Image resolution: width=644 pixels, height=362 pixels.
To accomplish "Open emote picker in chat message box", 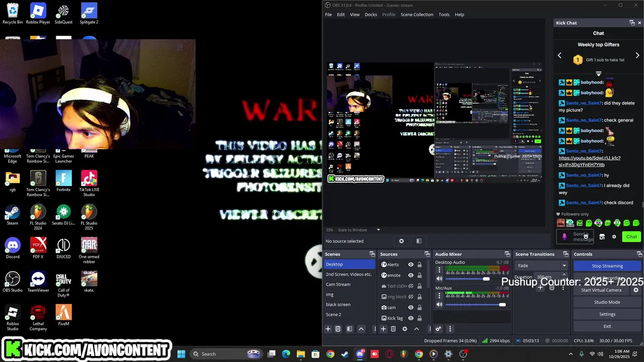I will coord(586,237).
